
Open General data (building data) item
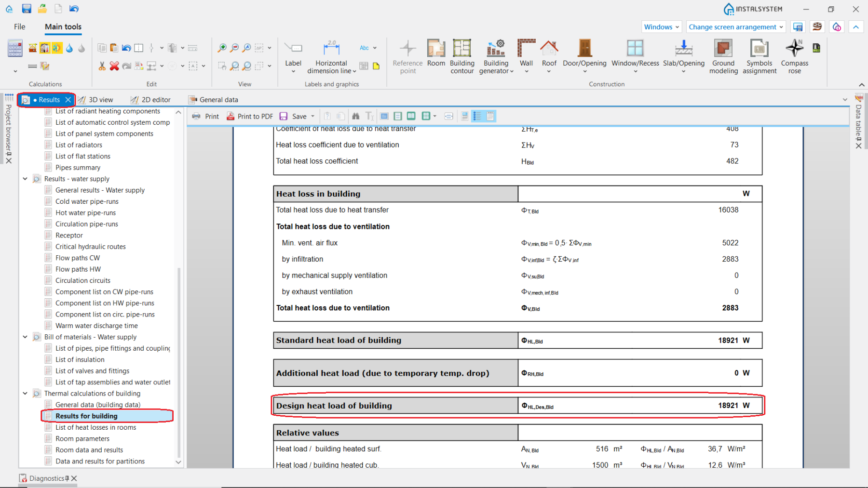[x=98, y=405]
